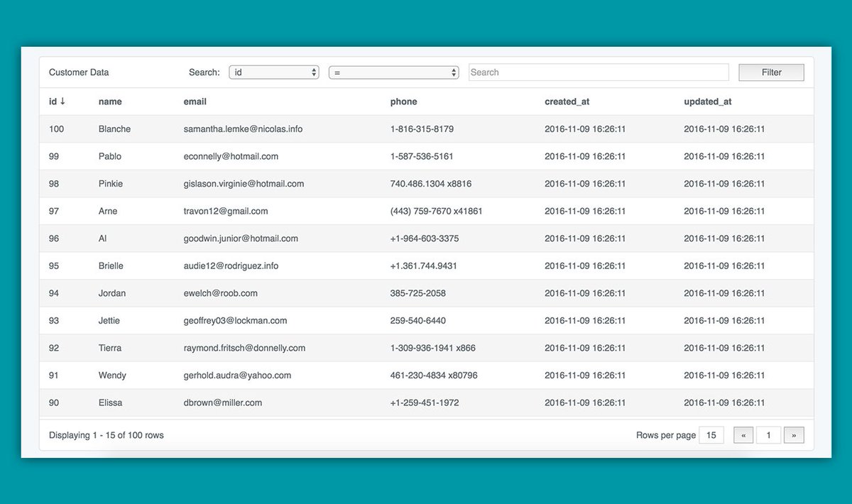Click the page number field showing 1
The image size is (852, 504).
[768, 435]
